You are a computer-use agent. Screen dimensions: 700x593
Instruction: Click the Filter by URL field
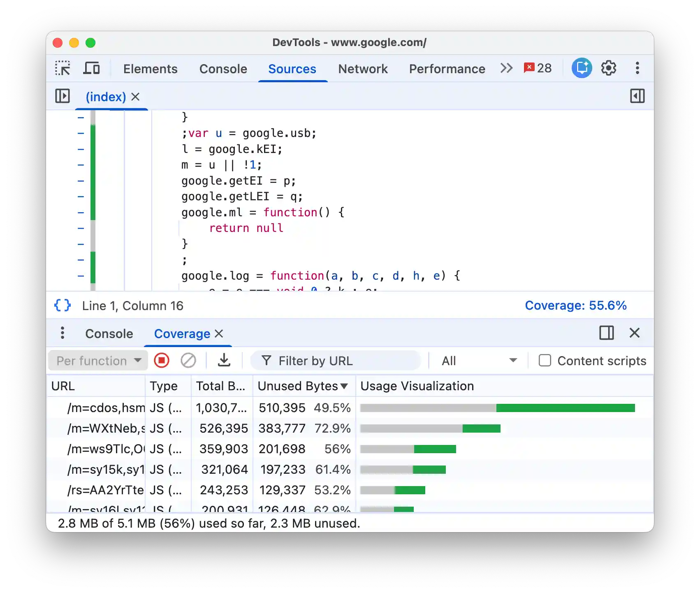point(335,360)
